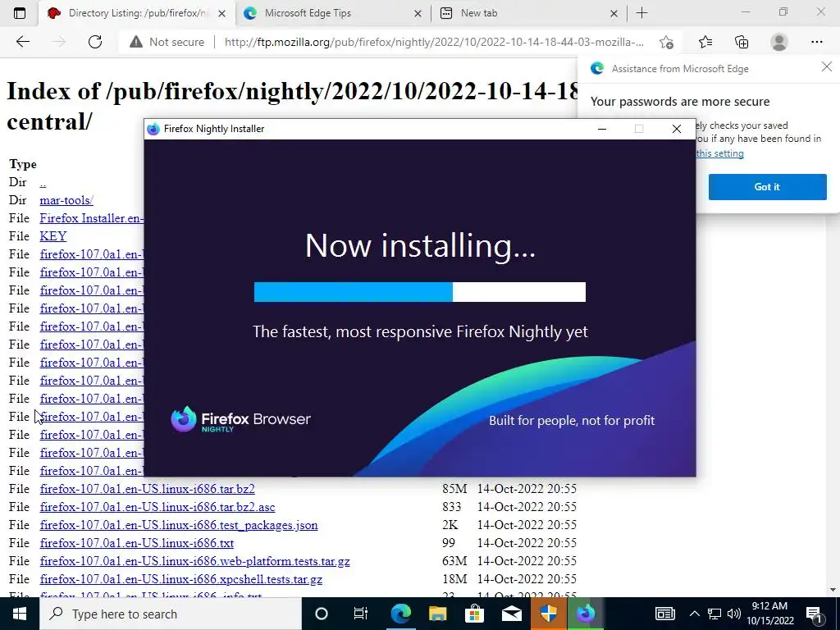
Task: Click the 63M file size text
Action: 454,561
